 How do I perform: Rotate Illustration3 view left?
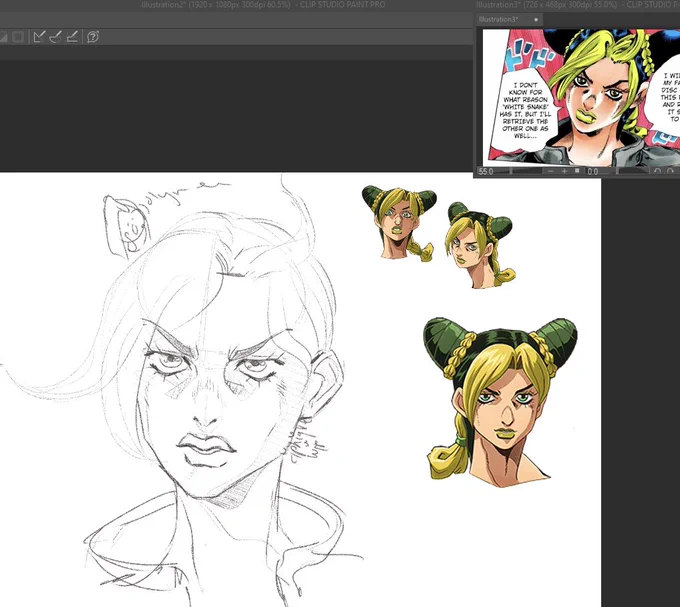(657, 171)
